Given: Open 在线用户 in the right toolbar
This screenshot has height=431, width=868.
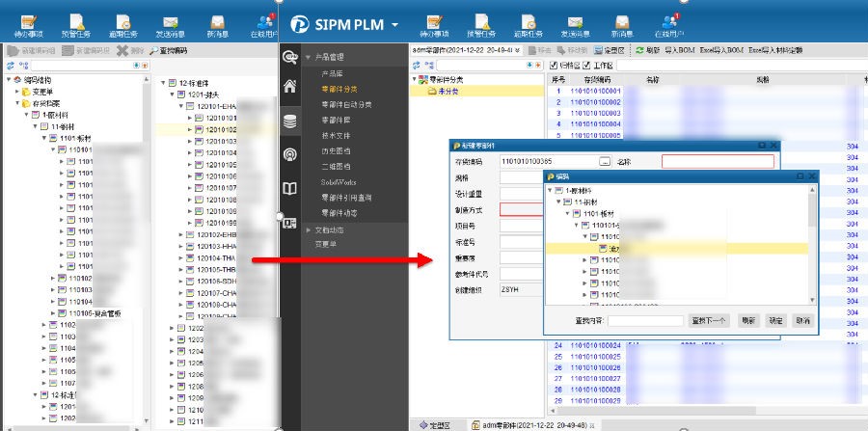Looking at the screenshot, I should [669, 25].
